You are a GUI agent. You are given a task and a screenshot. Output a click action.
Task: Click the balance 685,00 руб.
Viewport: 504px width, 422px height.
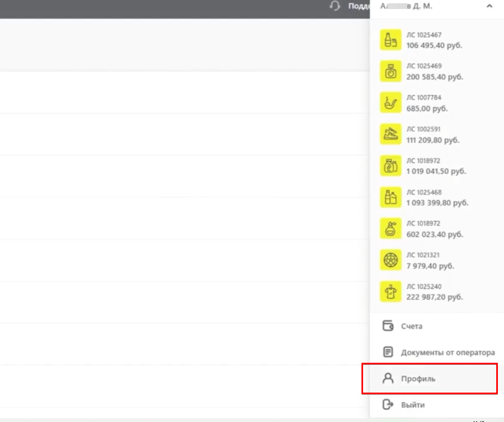click(427, 109)
